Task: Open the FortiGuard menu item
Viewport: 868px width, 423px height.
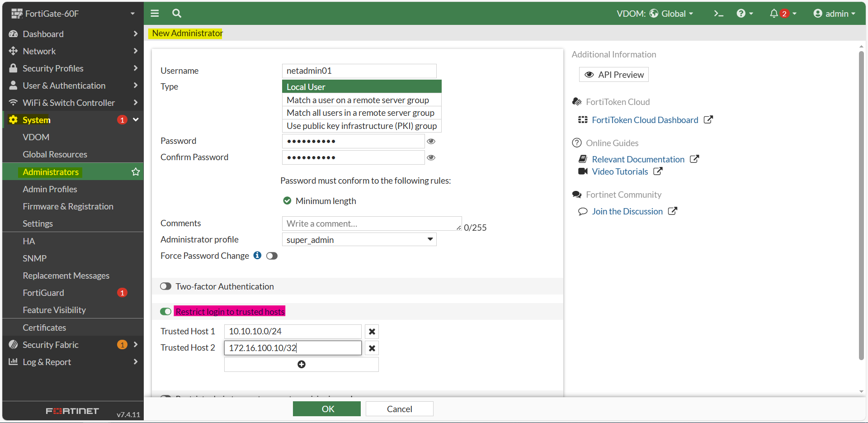Action: tap(73, 293)
